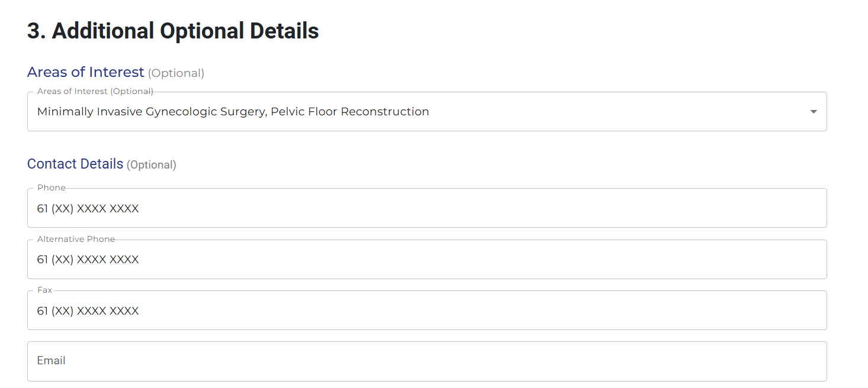Click the "Contact Details" section heading
868x388 pixels.
tap(75, 164)
